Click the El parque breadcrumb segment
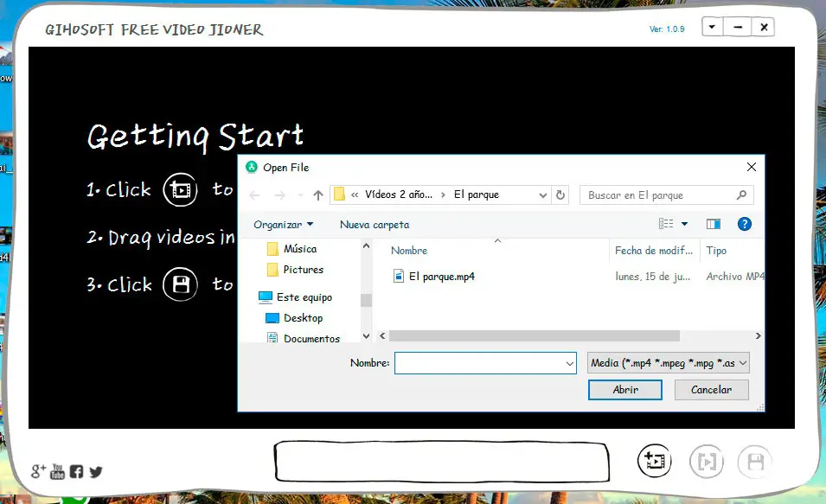 477,195
